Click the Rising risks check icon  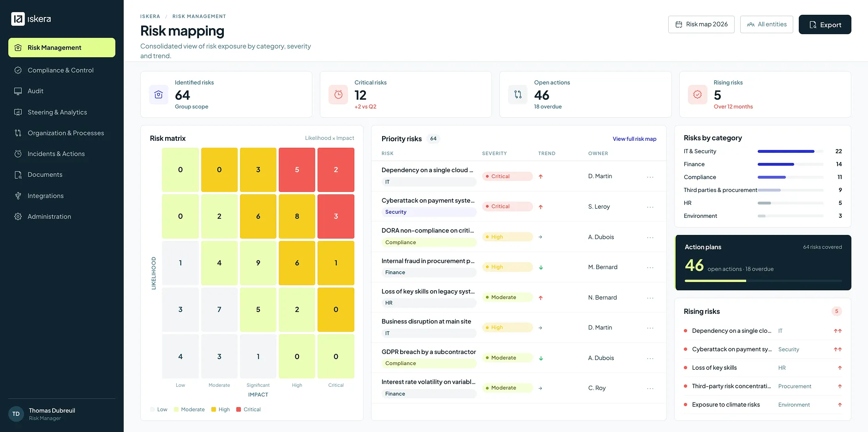pos(698,95)
